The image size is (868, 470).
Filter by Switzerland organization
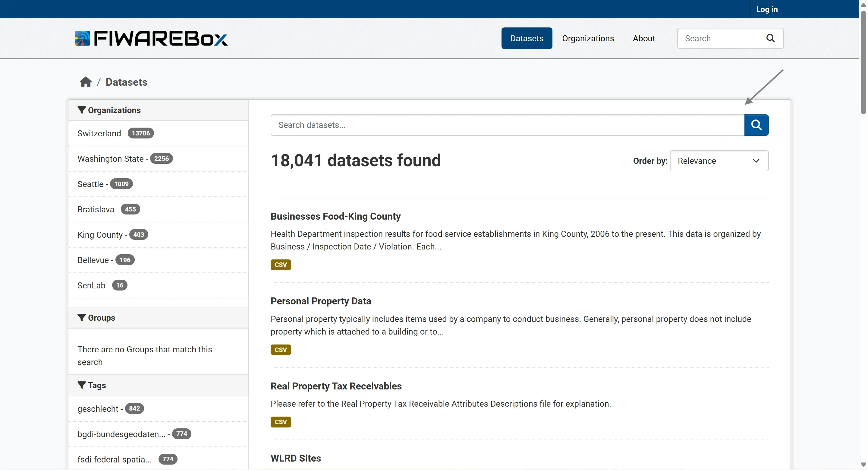click(99, 133)
